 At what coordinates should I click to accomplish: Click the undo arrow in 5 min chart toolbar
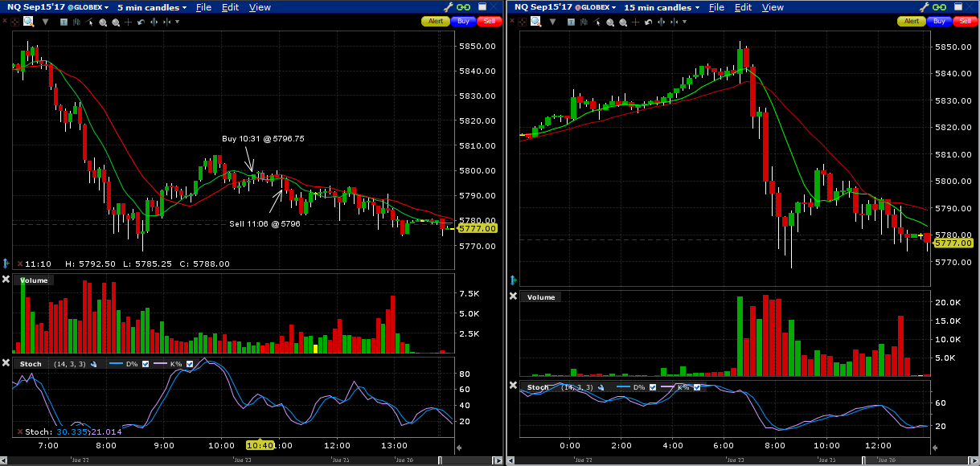click(x=141, y=22)
